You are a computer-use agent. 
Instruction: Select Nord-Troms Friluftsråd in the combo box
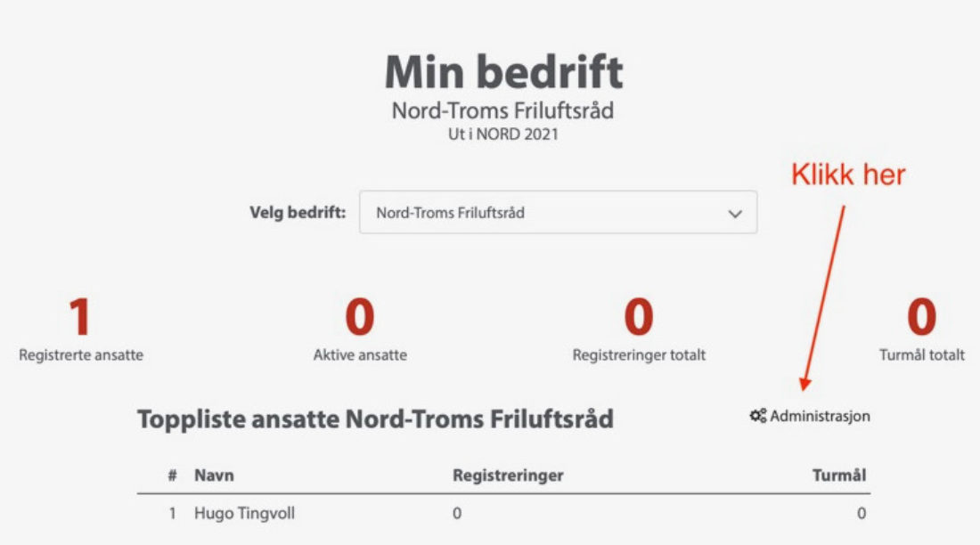click(x=450, y=213)
